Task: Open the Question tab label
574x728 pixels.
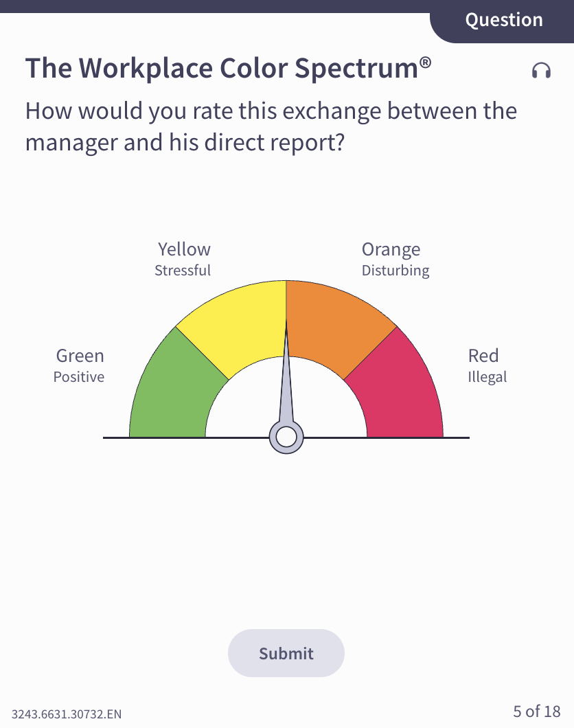Action: tap(504, 20)
